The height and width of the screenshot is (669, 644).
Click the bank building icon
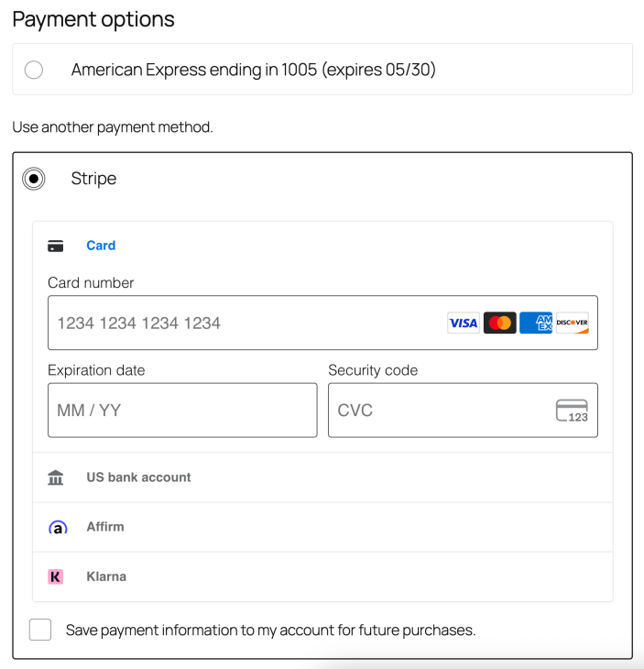tap(56, 477)
